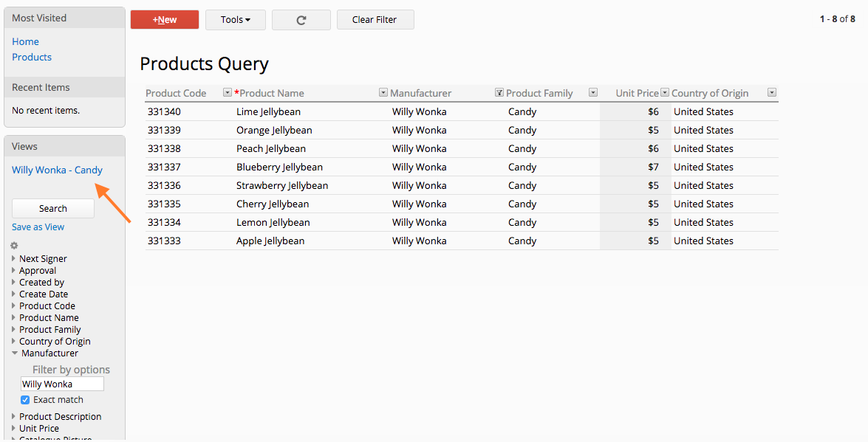868x442 pixels.
Task: Toggle the Exact match checkbox
Action: tap(25, 400)
